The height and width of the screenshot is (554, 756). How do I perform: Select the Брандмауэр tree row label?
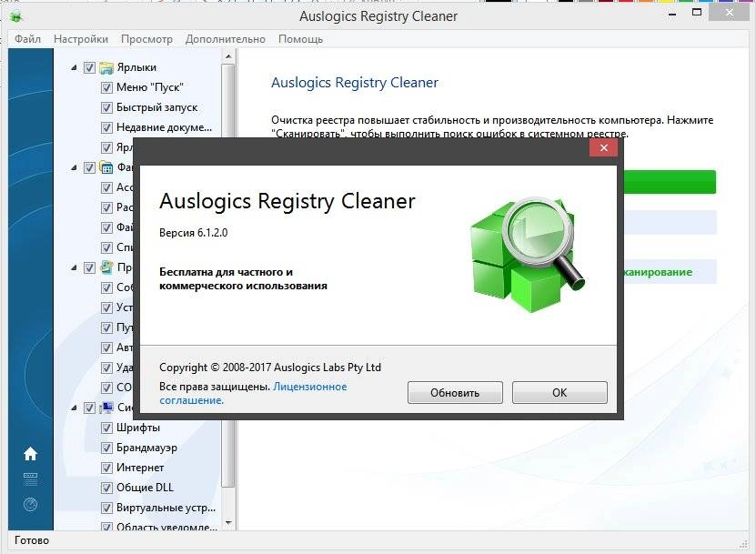[146, 448]
